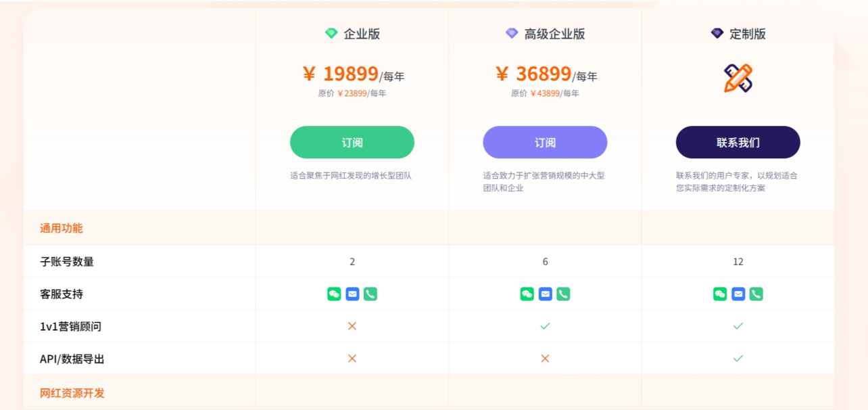This screenshot has width=868, height=410.
Task: Click the pencil-ruler icon for 定制版
Action: coord(738,78)
